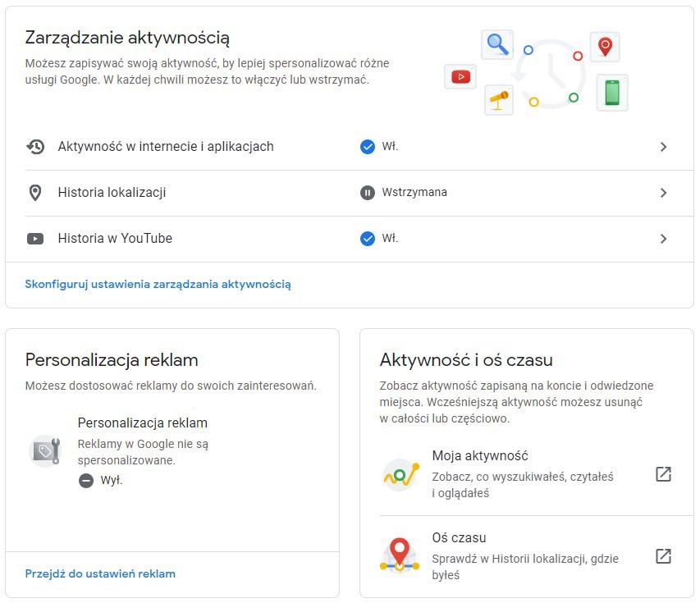Click the blue checkmark for Historia w YouTube

368,239
